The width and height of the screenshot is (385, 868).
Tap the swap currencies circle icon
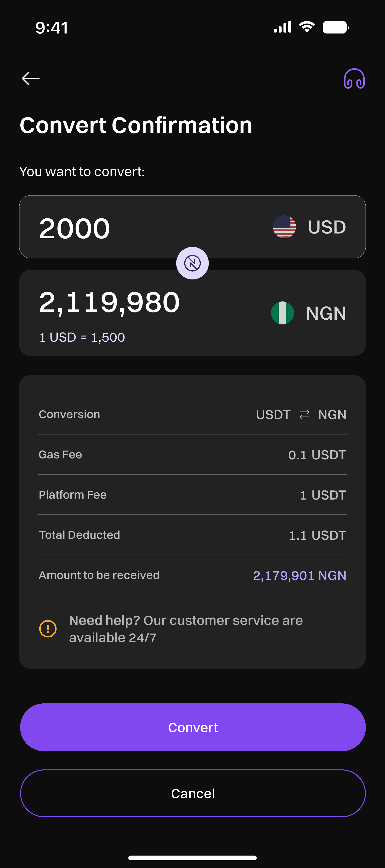click(x=192, y=263)
